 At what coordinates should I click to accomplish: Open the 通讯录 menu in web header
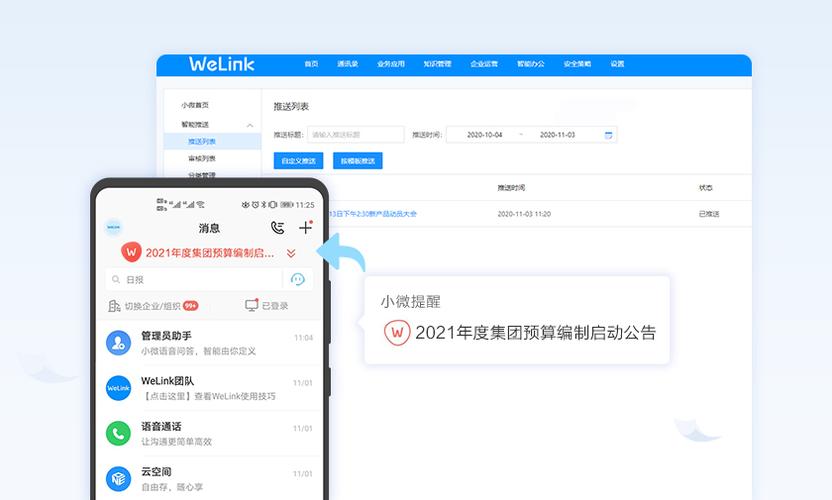click(x=348, y=64)
